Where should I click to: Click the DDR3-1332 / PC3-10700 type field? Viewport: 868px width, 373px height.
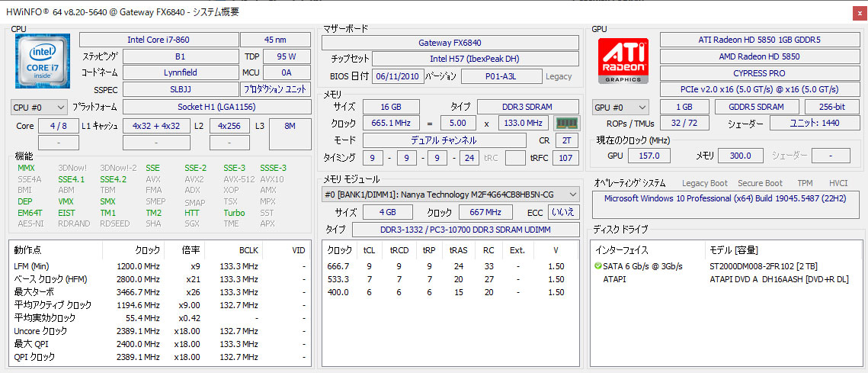click(466, 230)
